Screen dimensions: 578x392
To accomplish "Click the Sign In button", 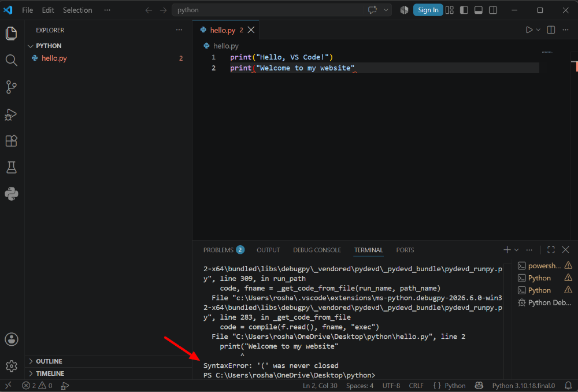I will pos(428,10).
